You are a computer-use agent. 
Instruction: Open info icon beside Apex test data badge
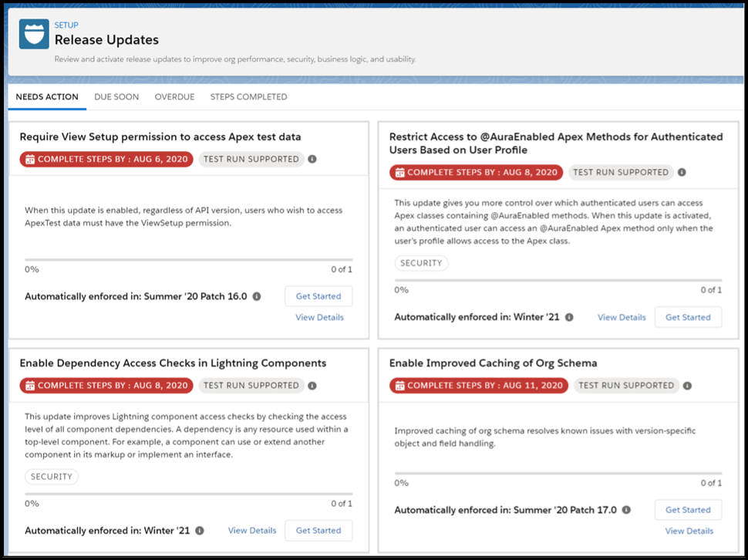[312, 159]
